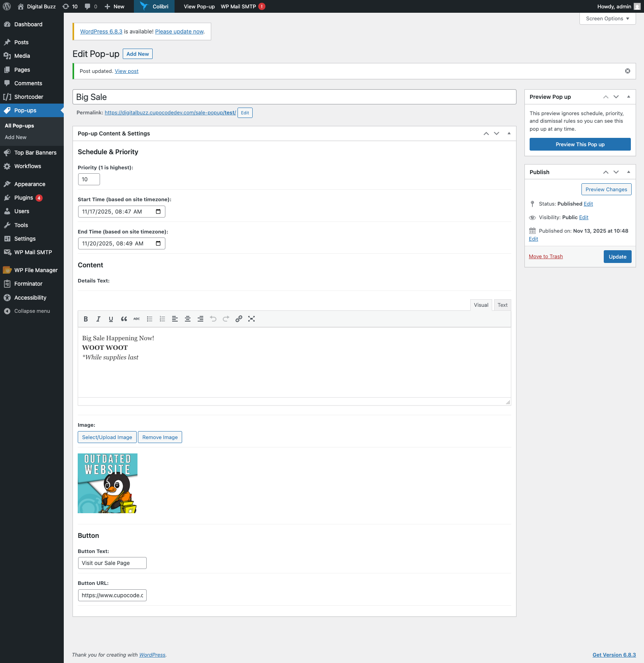Click the Move to Trash link

(x=546, y=256)
